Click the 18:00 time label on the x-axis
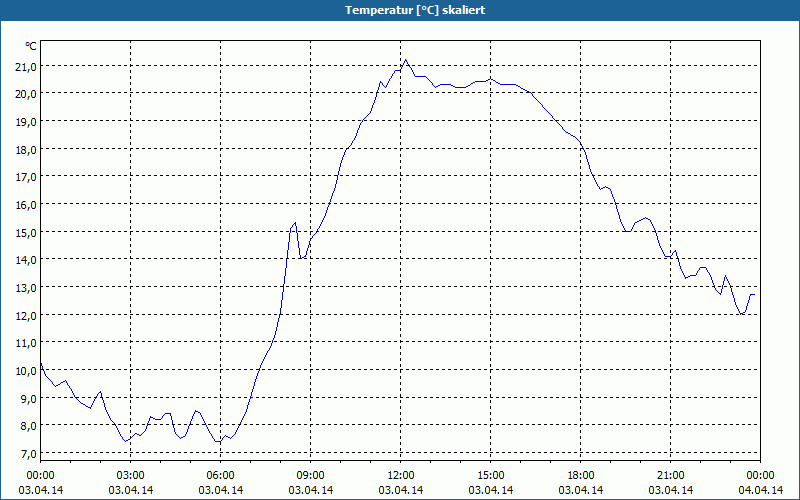 tap(581, 476)
